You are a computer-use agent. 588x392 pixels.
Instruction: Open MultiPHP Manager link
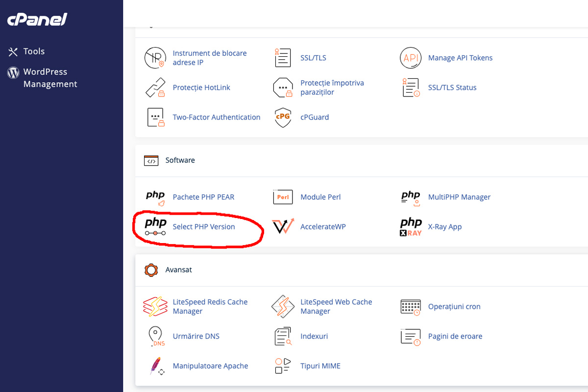pyautogui.click(x=459, y=197)
